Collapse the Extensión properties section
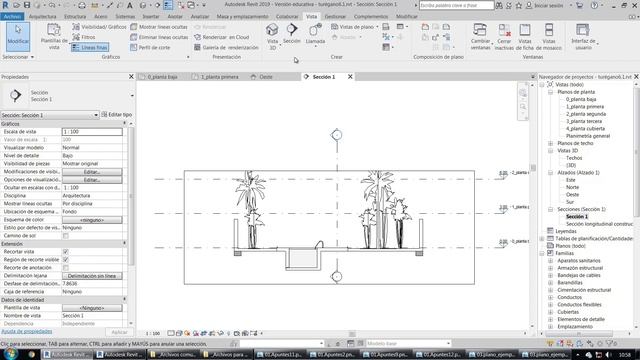 coord(124,244)
